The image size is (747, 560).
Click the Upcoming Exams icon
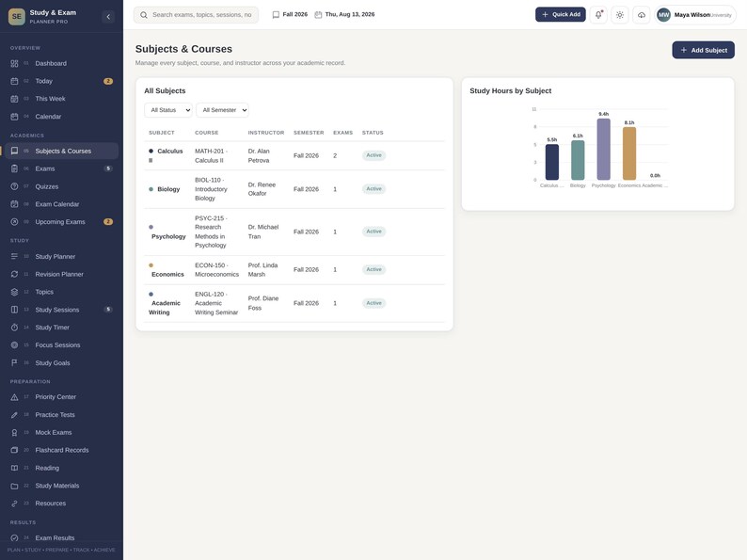pos(14,221)
